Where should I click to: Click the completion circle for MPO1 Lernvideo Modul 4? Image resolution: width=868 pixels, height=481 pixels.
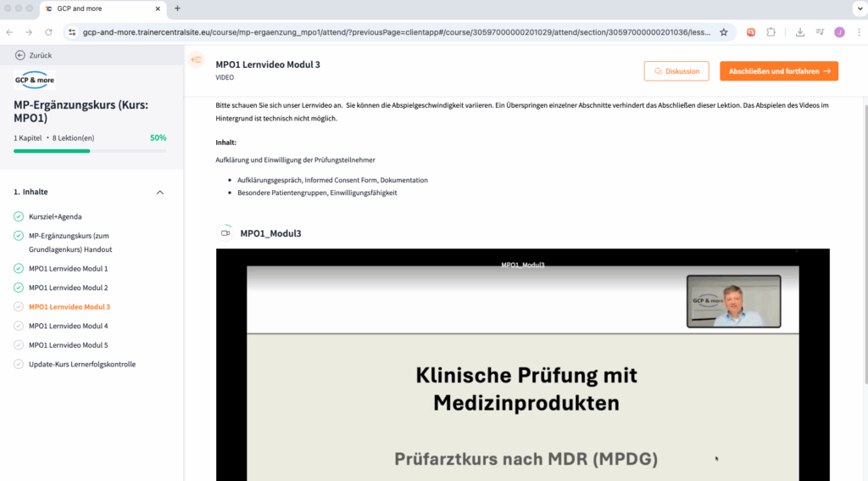pyautogui.click(x=19, y=326)
